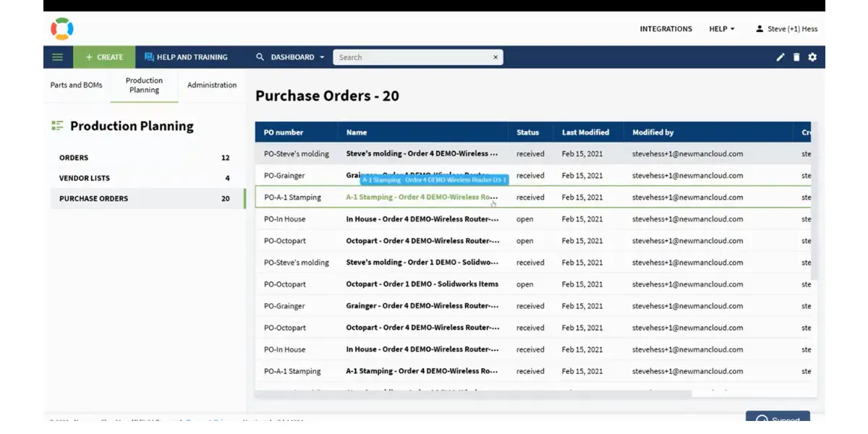Switch to Production Planning tab

coord(144,85)
